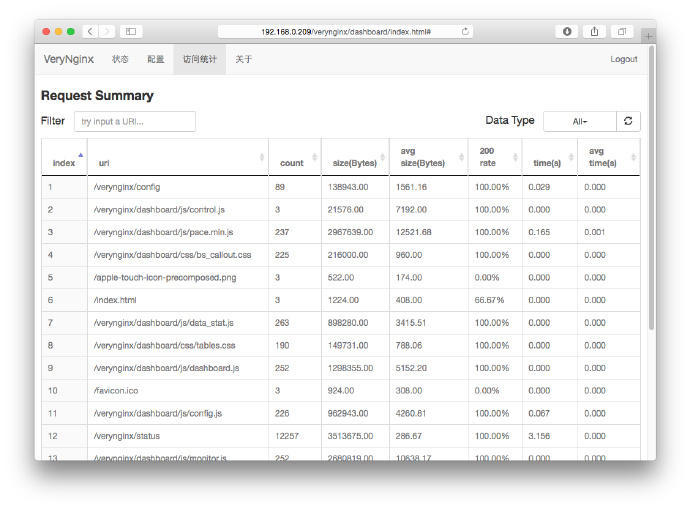Refresh the Request Summary data
This screenshot has height=509, width=690.
(628, 121)
